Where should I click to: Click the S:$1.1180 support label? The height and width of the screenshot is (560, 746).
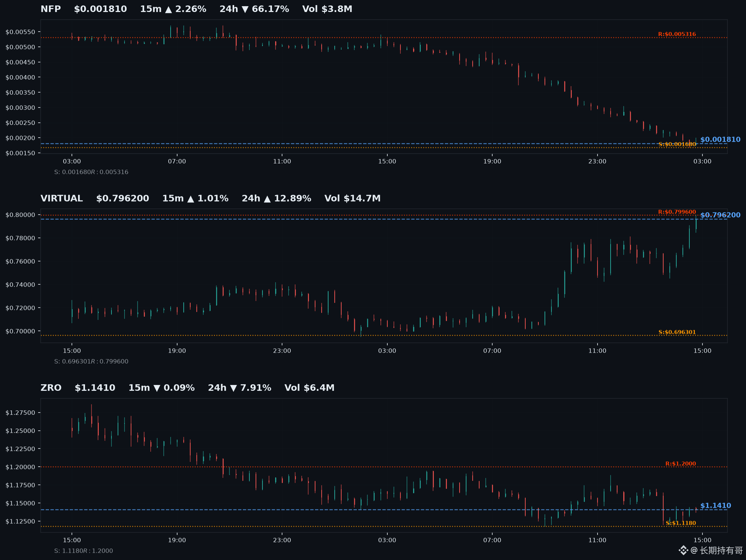[x=681, y=523]
